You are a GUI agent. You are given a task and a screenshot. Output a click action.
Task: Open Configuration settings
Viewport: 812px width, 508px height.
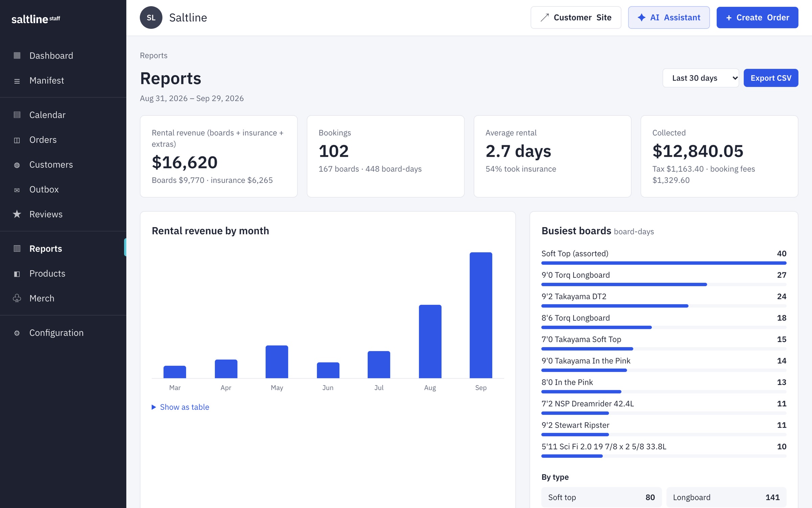point(63,333)
